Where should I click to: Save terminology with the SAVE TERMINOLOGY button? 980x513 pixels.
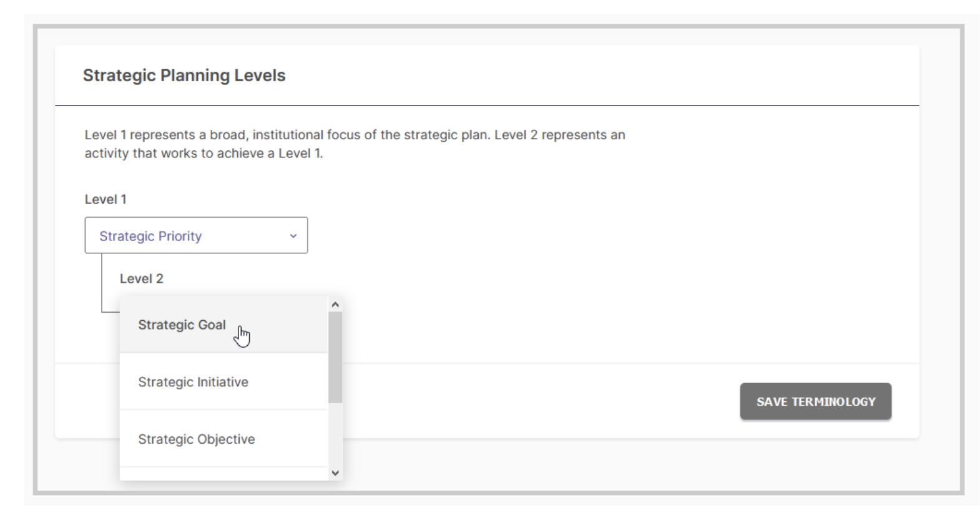point(815,401)
